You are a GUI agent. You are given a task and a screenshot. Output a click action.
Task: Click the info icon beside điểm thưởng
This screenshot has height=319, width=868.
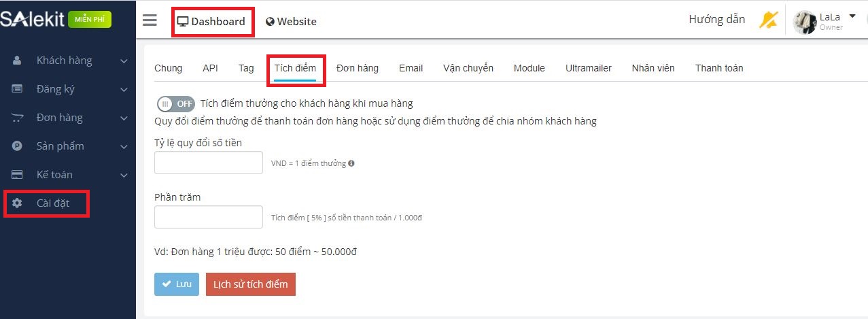(351, 163)
